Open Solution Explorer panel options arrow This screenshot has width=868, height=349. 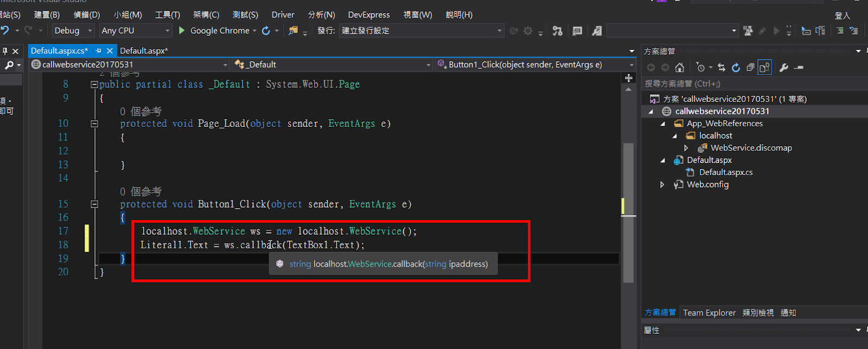click(x=858, y=51)
